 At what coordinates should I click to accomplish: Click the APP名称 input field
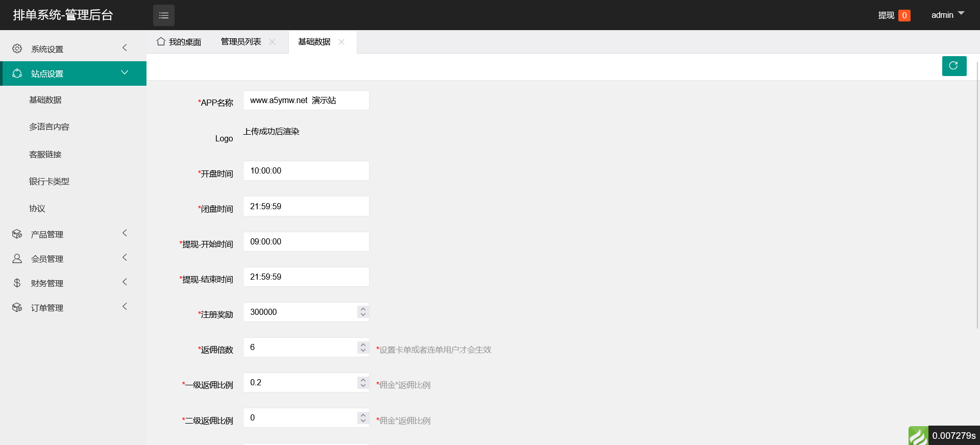tap(306, 101)
